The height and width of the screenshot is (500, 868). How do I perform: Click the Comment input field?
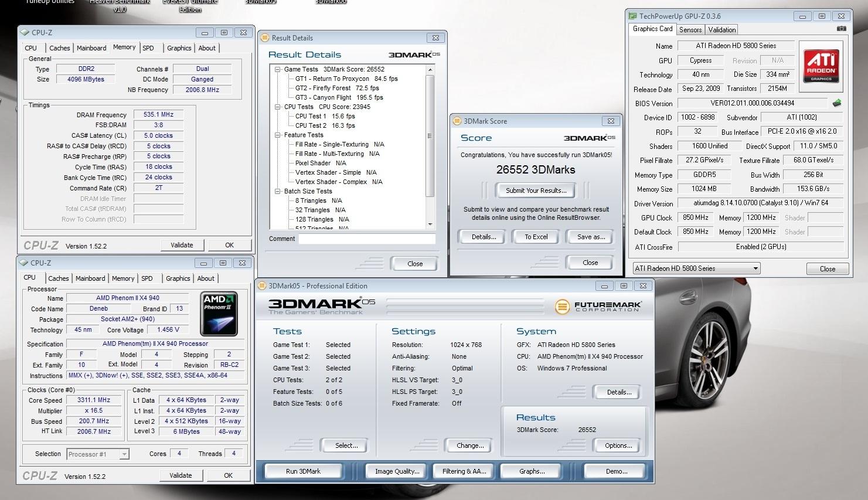pyautogui.click(x=367, y=239)
